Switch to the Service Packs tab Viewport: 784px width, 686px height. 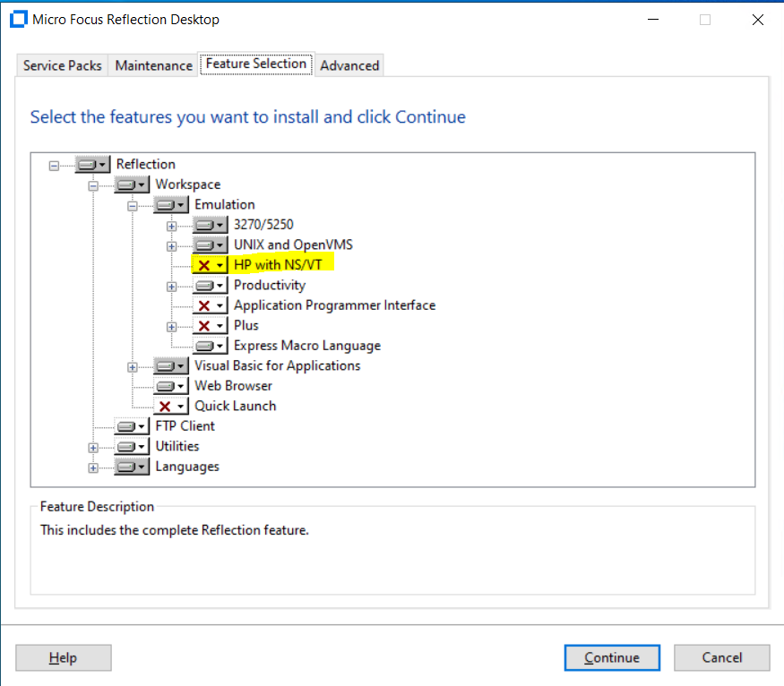(62, 65)
